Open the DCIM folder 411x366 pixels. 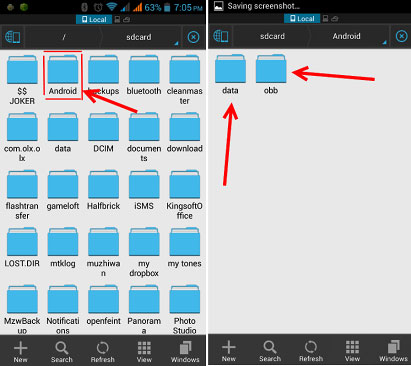click(x=103, y=133)
